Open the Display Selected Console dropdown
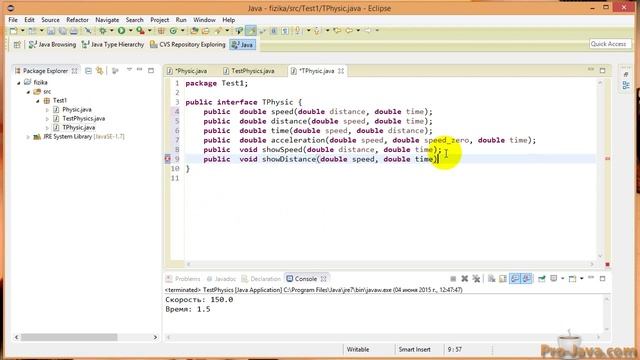This screenshot has width=640, height=360. click(x=562, y=279)
